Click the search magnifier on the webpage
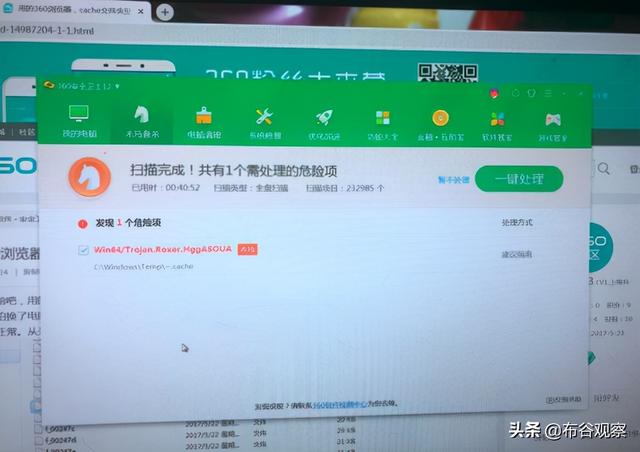This screenshot has height=452, width=640. click(604, 168)
